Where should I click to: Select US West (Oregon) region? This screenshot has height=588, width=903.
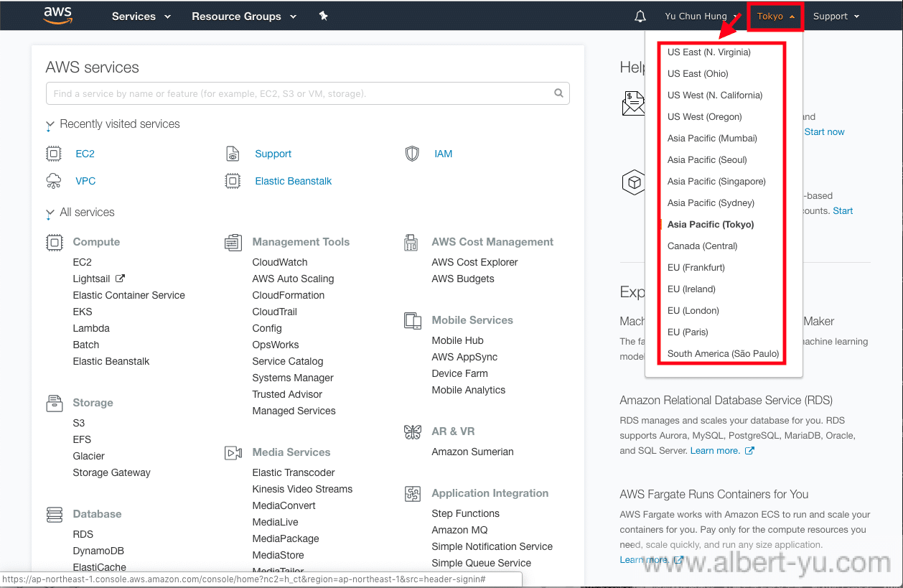[704, 116]
